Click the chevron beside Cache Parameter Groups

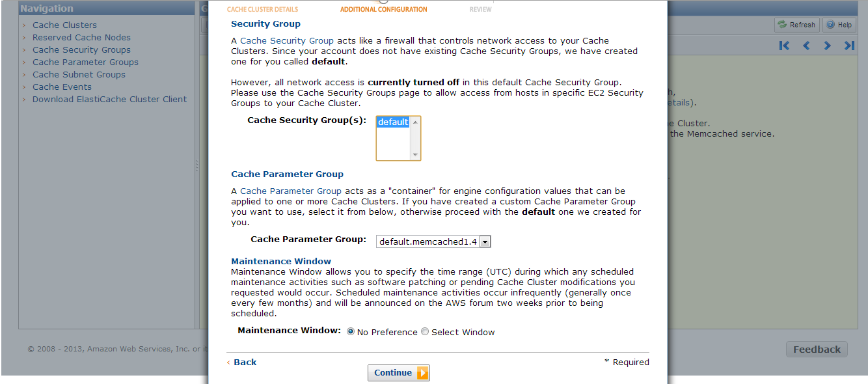coord(24,62)
